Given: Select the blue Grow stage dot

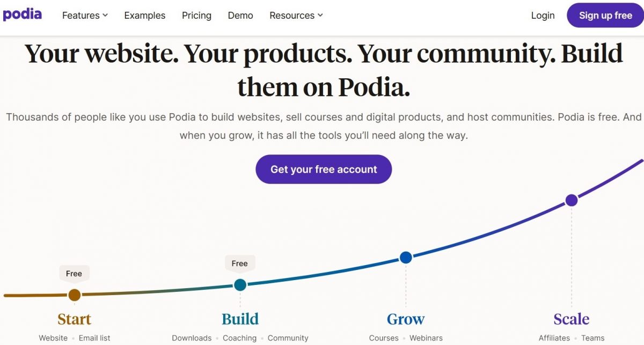Looking at the screenshot, I should point(406,258).
